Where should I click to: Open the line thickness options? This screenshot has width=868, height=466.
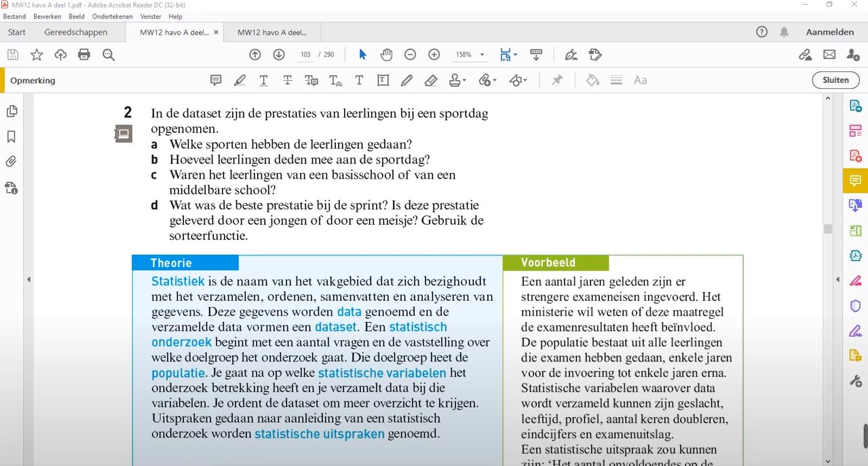(616, 80)
